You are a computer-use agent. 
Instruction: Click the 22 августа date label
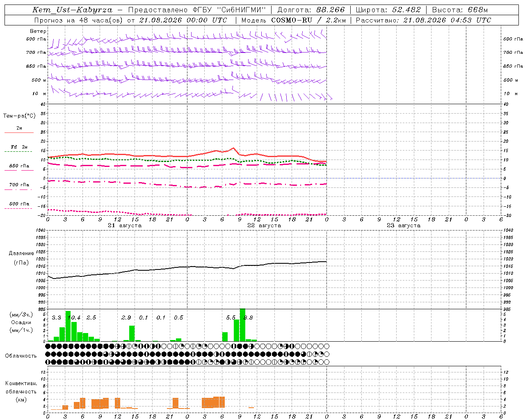tap(264, 226)
